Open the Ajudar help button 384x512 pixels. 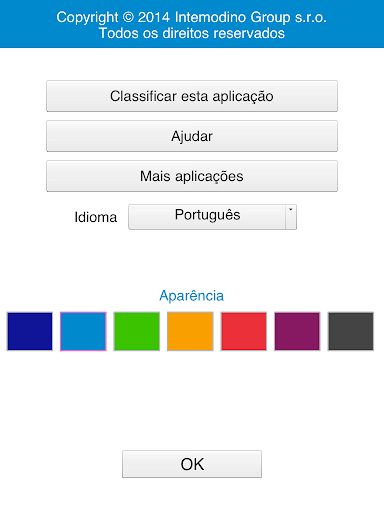[x=192, y=136]
